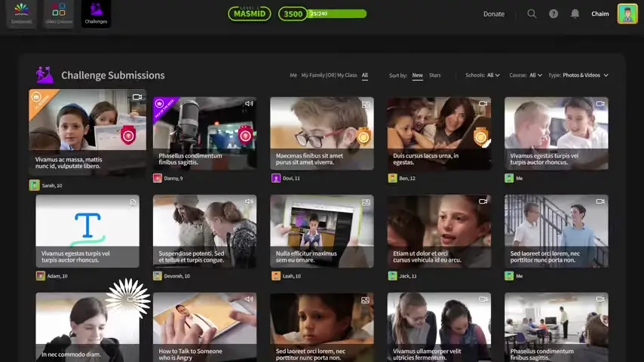
Task: Open help via the question mark icon
Action: point(554,14)
